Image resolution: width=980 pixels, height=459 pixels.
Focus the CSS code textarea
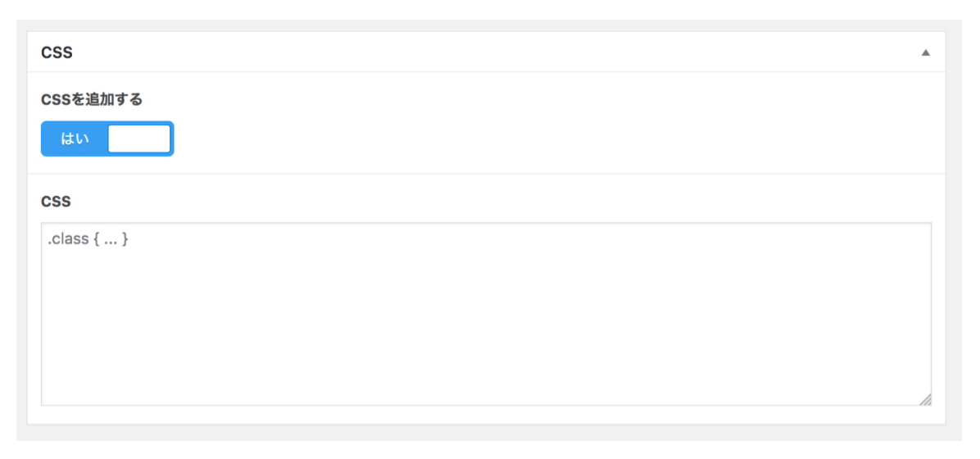coord(486,314)
